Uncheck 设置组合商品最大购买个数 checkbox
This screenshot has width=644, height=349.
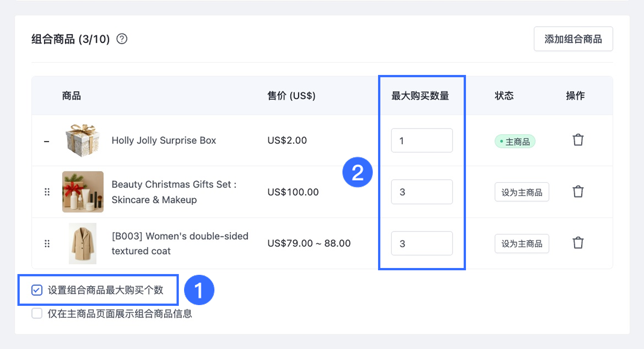[x=37, y=290]
